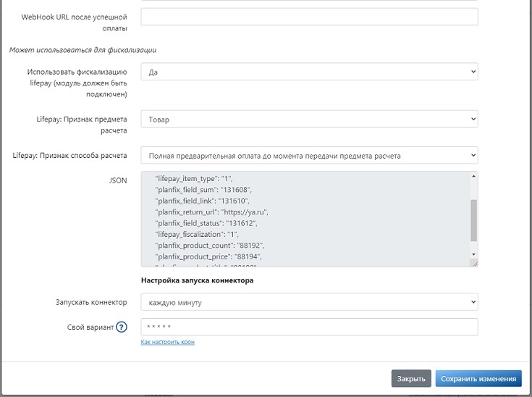Click the "lifepay_item_type": "1" line

(194, 179)
